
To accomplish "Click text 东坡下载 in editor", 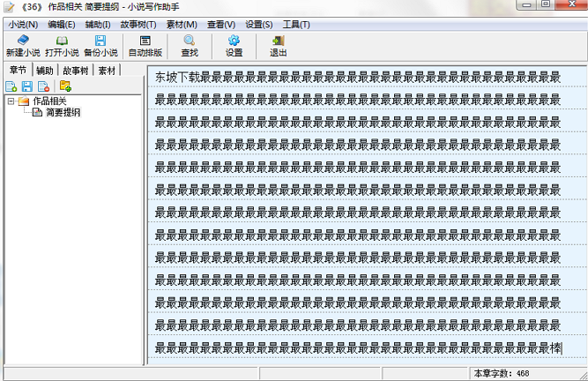I will [x=178, y=78].
